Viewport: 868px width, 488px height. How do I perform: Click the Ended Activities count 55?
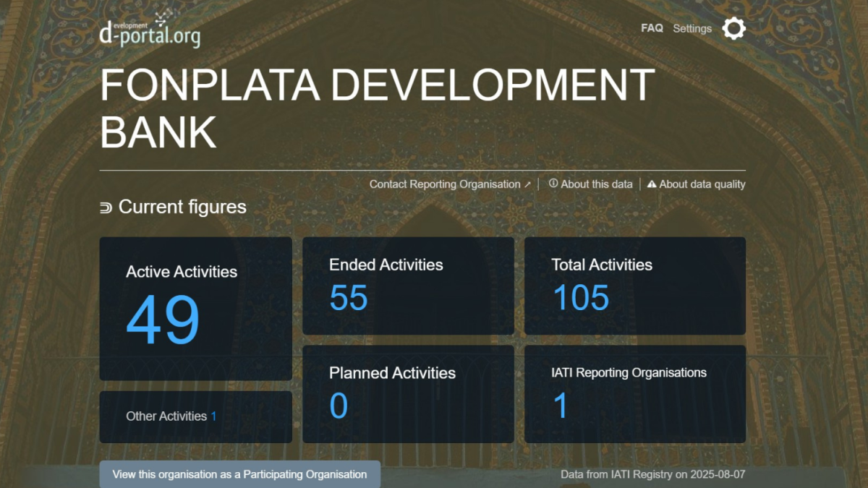tap(349, 297)
